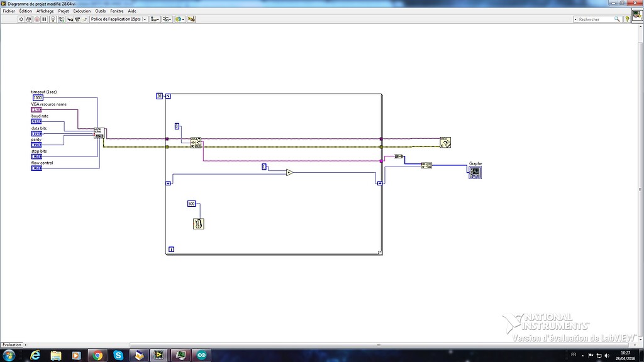
Task: Open the align objects dropdown
Action: (x=156, y=19)
